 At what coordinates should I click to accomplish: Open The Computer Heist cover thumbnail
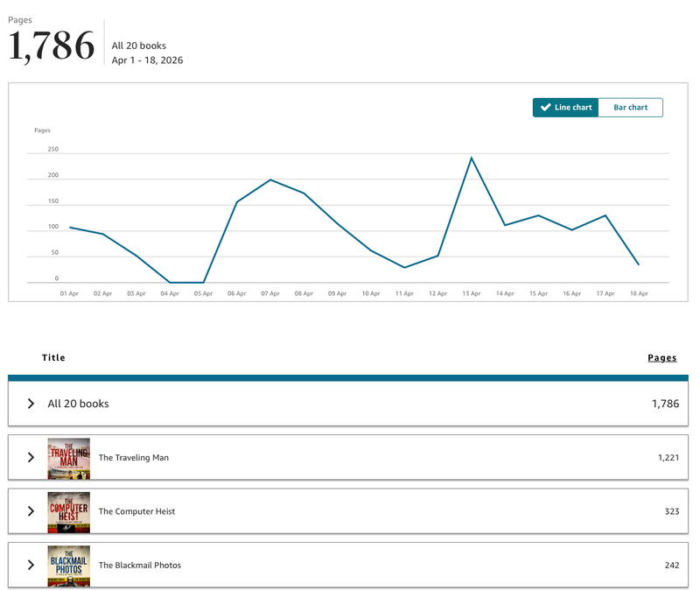click(x=69, y=512)
